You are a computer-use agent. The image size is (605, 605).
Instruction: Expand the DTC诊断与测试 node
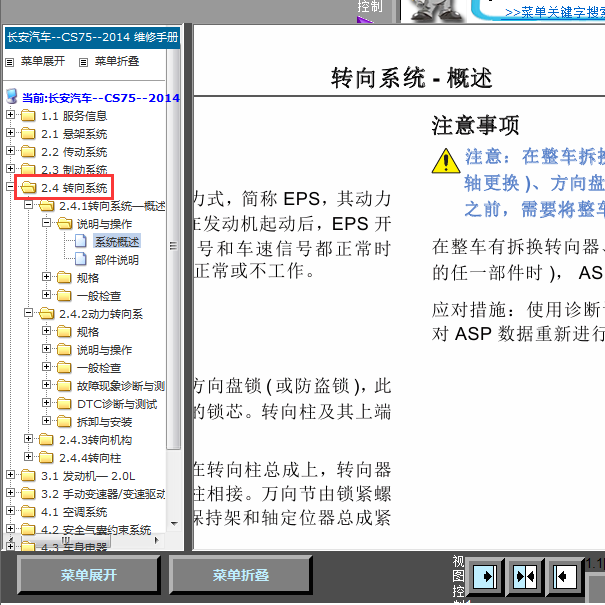tap(46, 402)
